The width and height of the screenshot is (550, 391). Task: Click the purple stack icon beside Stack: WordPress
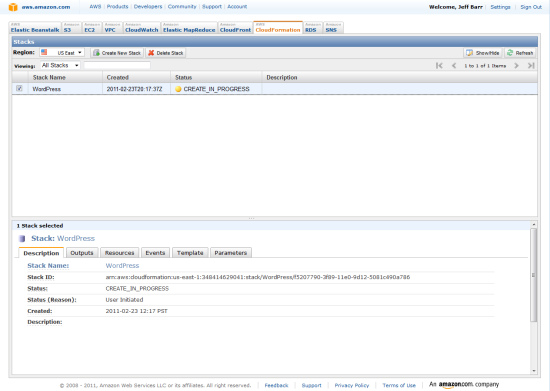point(22,239)
